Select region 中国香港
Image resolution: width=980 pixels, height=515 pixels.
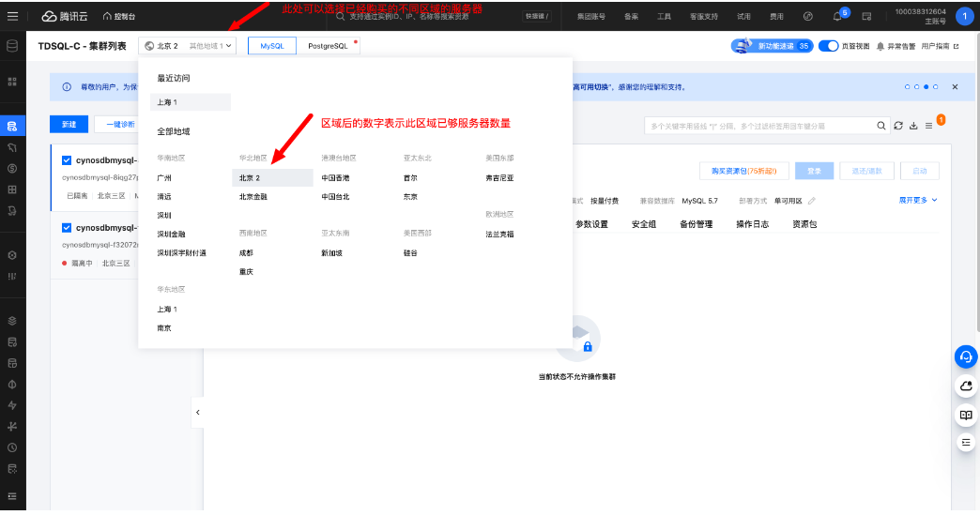tap(336, 178)
